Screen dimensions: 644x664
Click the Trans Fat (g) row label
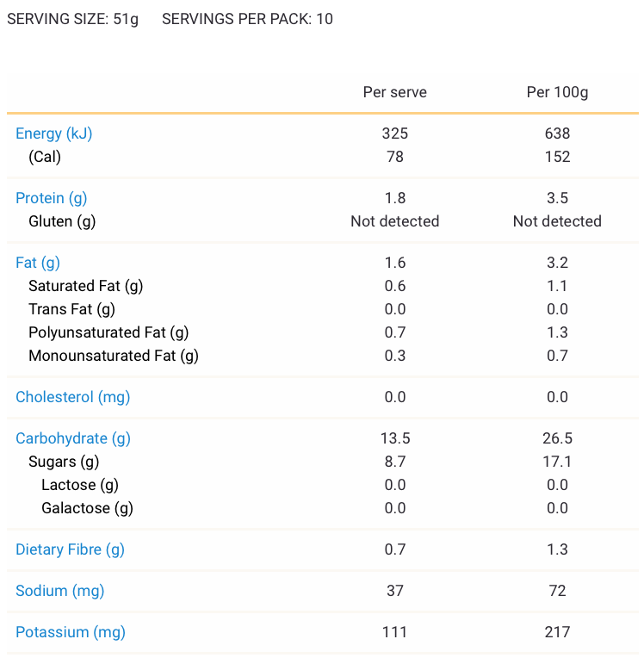pos(71,309)
